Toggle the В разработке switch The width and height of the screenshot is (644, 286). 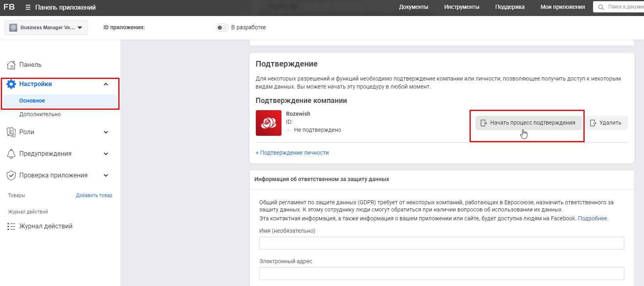222,28
